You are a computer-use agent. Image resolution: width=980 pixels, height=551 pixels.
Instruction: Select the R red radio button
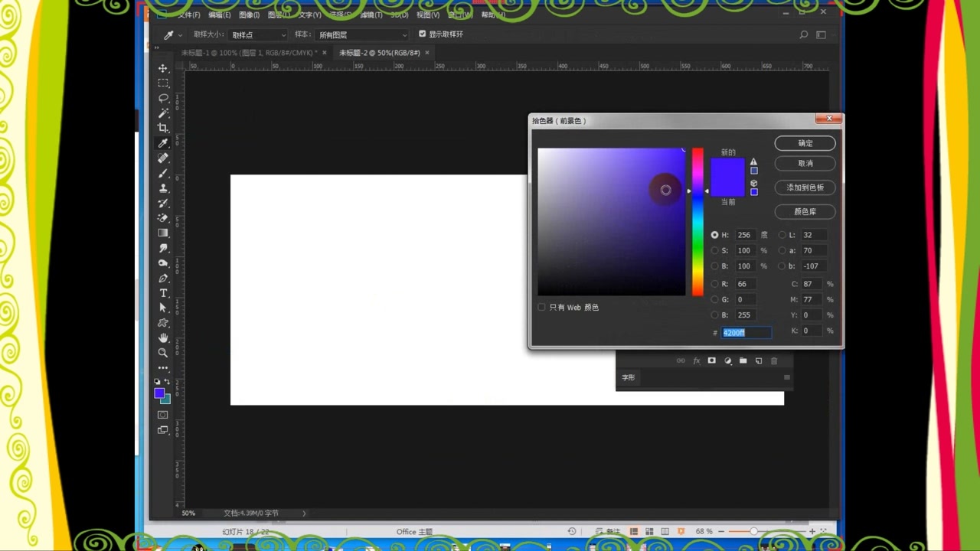click(715, 284)
